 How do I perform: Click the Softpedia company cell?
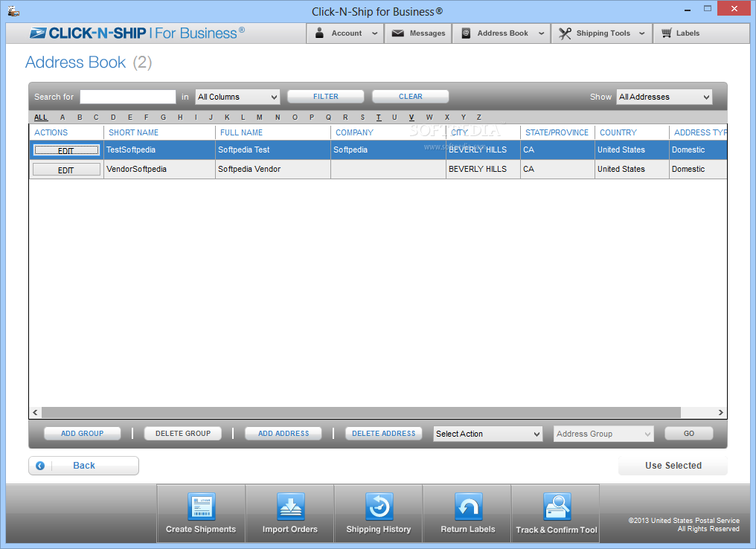388,150
